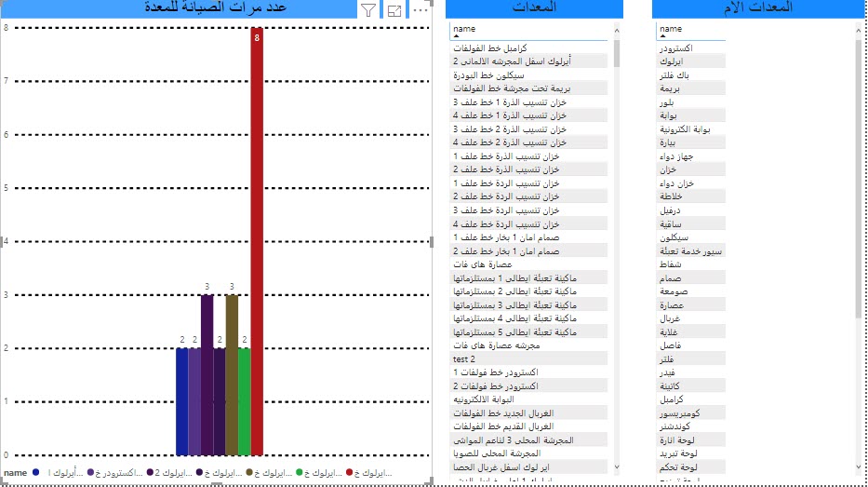Click the sort arrow in the المعدات الأم table
This screenshot has height=487, width=868.
click(x=662, y=37)
